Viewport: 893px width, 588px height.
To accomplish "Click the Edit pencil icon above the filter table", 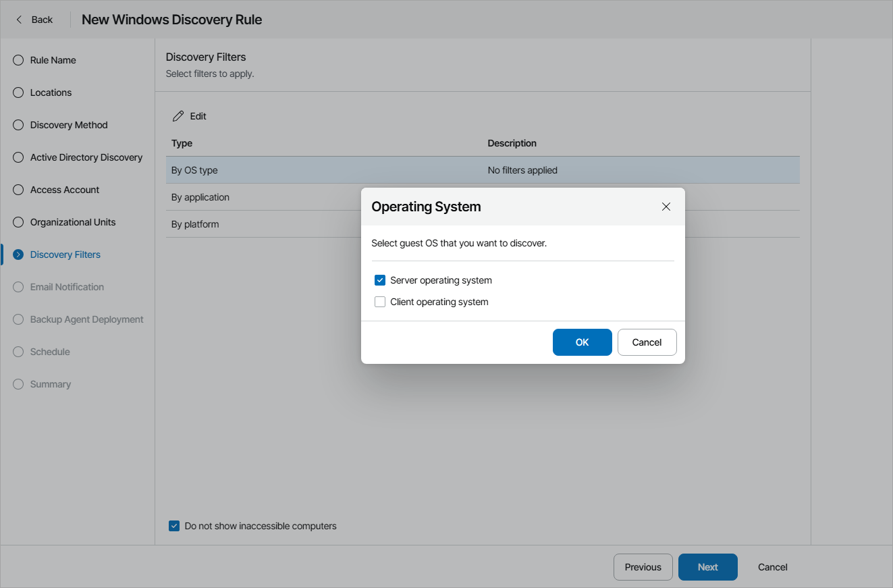I will tap(178, 115).
